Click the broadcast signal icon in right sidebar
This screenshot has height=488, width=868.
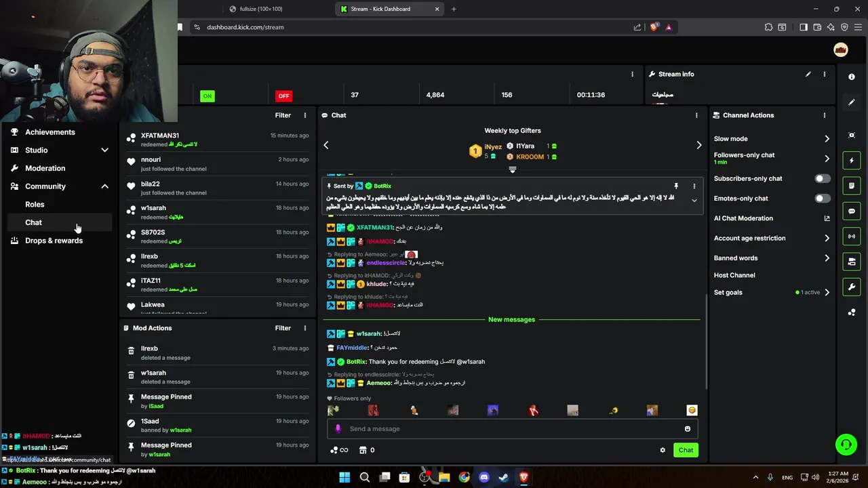pos(852,237)
